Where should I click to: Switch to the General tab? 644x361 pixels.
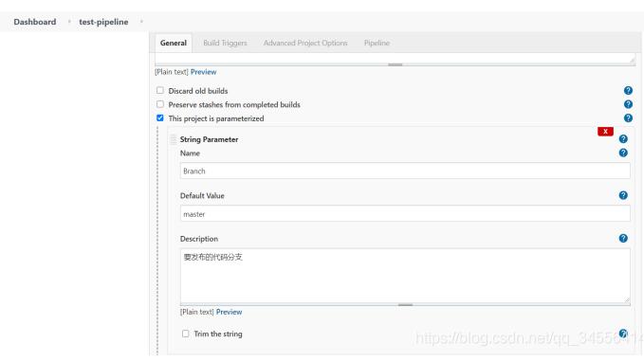174,43
